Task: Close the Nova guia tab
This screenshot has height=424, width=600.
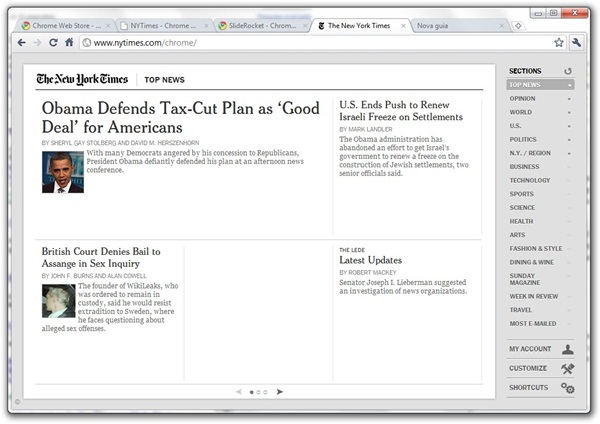Action: click(502, 26)
